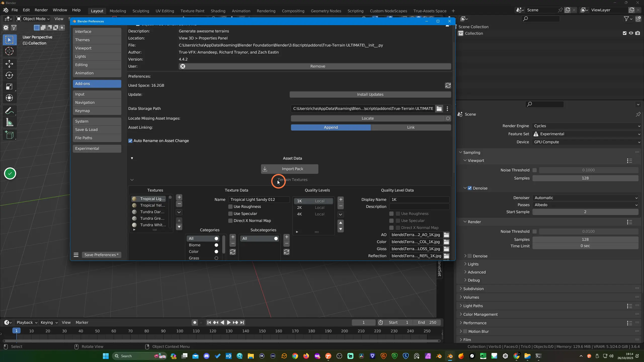
Task: Open the Render menu
Action: pyautogui.click(x=41, y=10)
